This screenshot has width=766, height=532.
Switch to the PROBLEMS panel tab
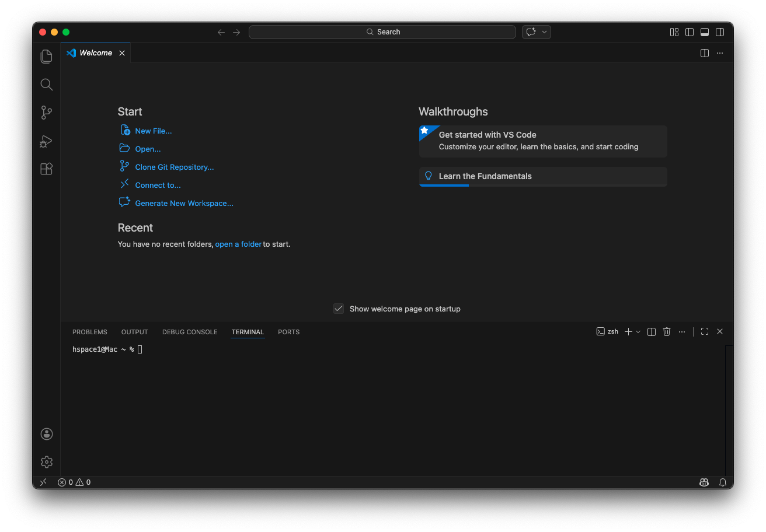coord(90,332)
